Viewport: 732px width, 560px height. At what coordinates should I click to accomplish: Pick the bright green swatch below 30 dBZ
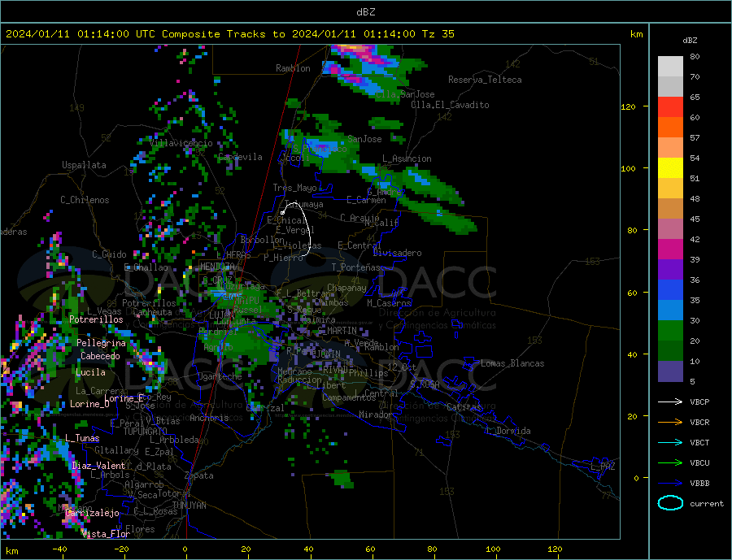tap(670, 331)
